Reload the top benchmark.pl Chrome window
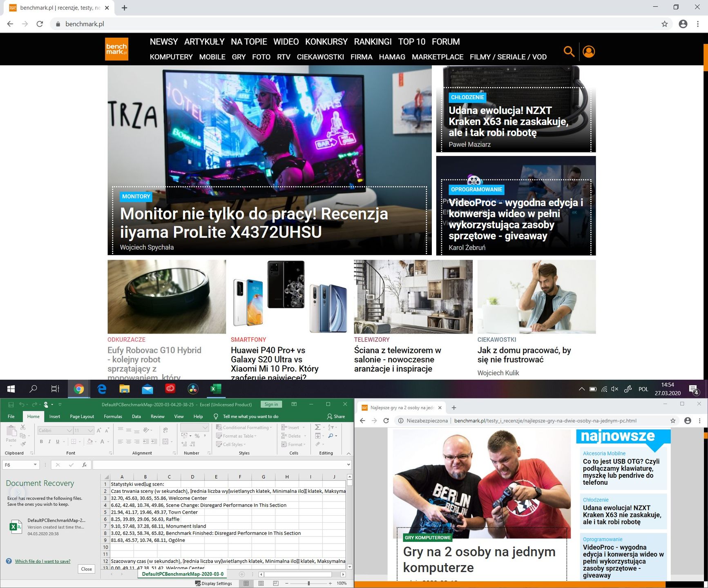This screenshot has width=708, height=588. pos(40,24)
